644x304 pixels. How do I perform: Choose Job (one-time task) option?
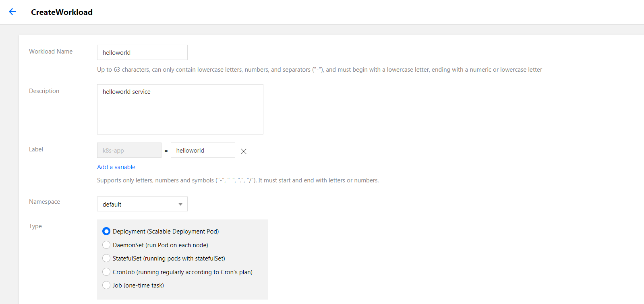pos(106,285)
